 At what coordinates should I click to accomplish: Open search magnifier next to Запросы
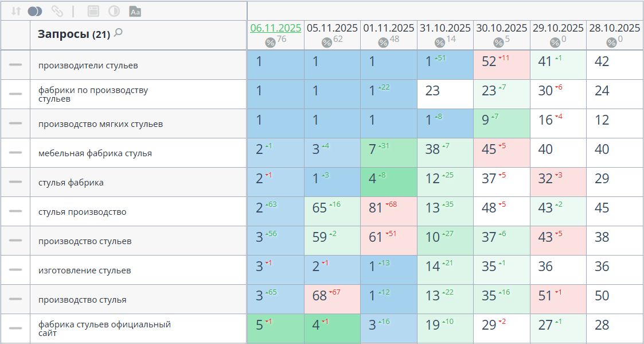pos(118,33)
